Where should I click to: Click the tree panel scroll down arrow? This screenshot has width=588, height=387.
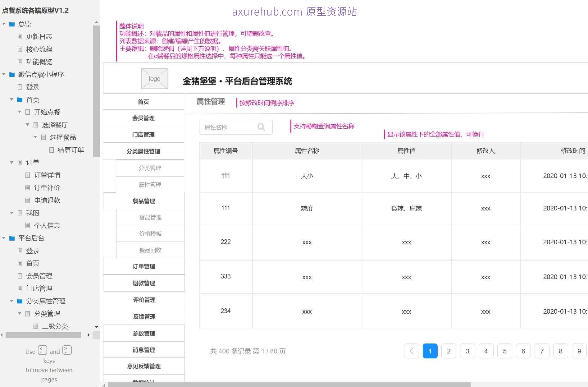tap(96, 327)
